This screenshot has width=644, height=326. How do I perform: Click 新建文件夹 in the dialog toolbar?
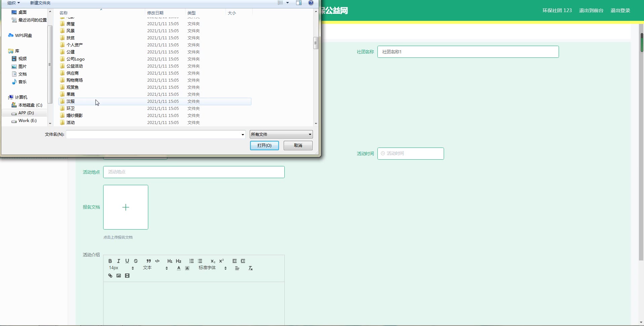(40, 3)
